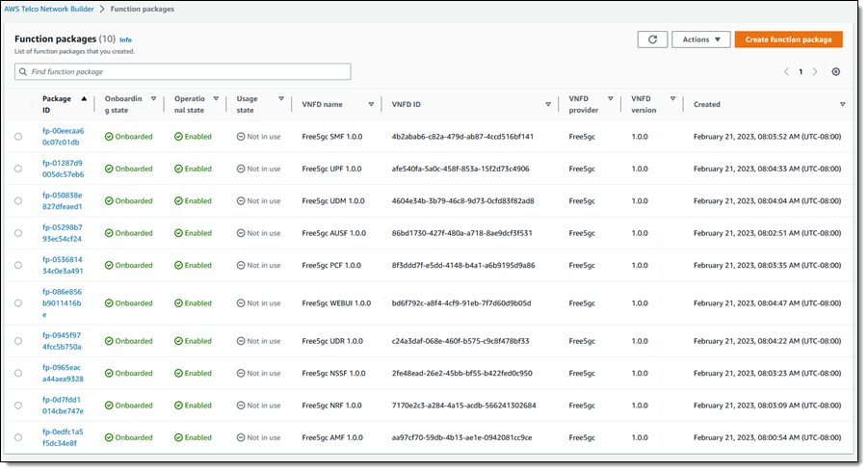Go to previous page arrow
Viewport: 868px width, 472px height.
coord(786,72)
